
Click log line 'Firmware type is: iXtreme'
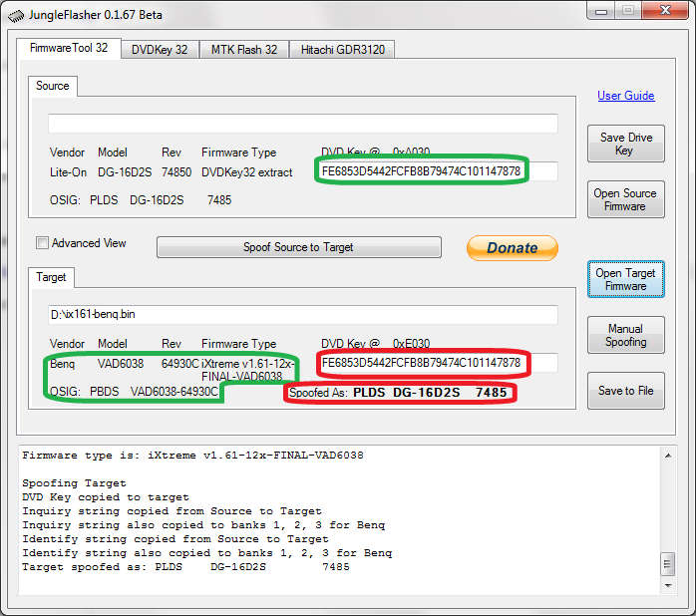tap(192, 456)
